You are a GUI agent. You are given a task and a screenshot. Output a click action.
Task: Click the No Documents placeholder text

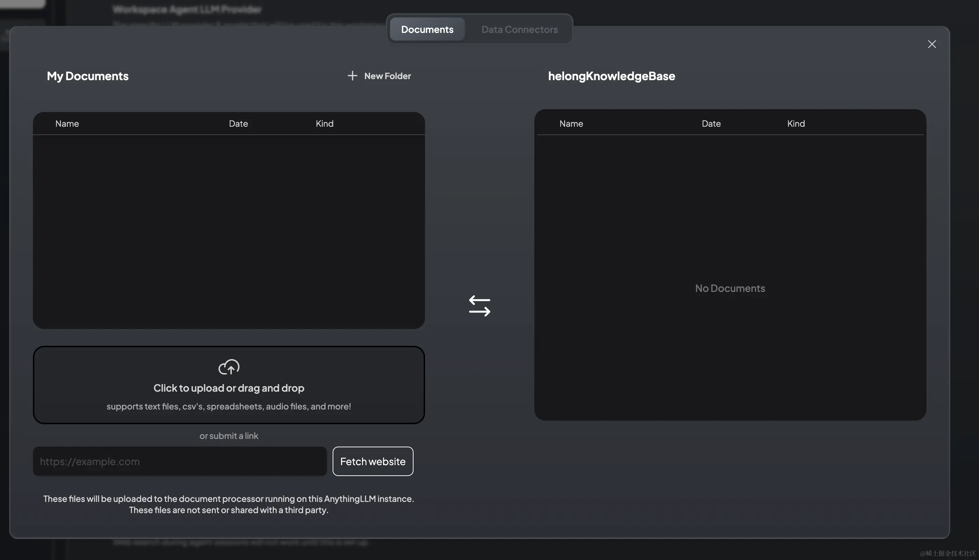coord(730,288)
